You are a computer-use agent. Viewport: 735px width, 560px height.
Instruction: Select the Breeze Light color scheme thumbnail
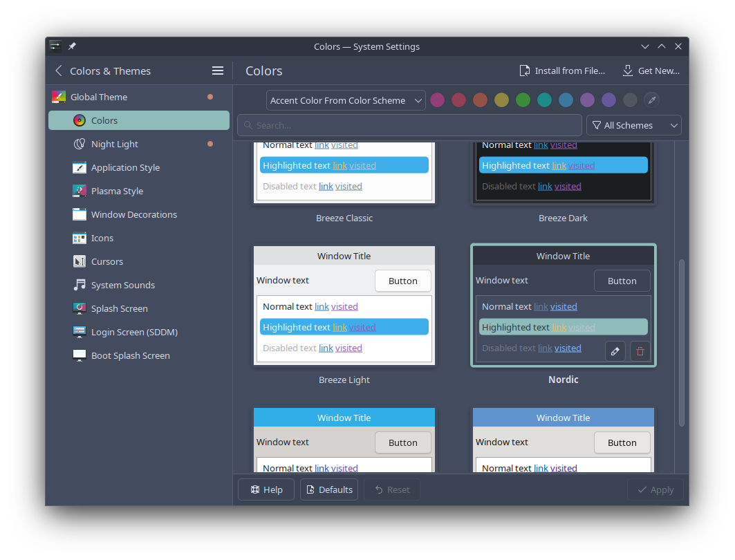(344, 306)
